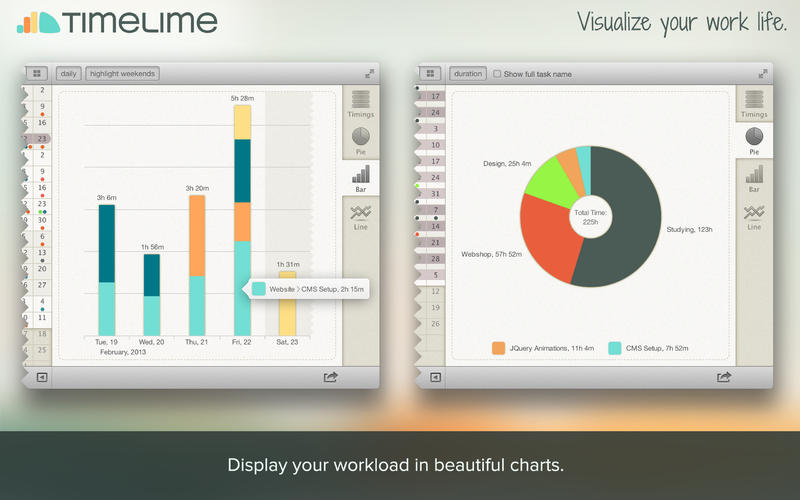Click the TimeLime logo
This screenshot has height=500, width=800.
117,22
